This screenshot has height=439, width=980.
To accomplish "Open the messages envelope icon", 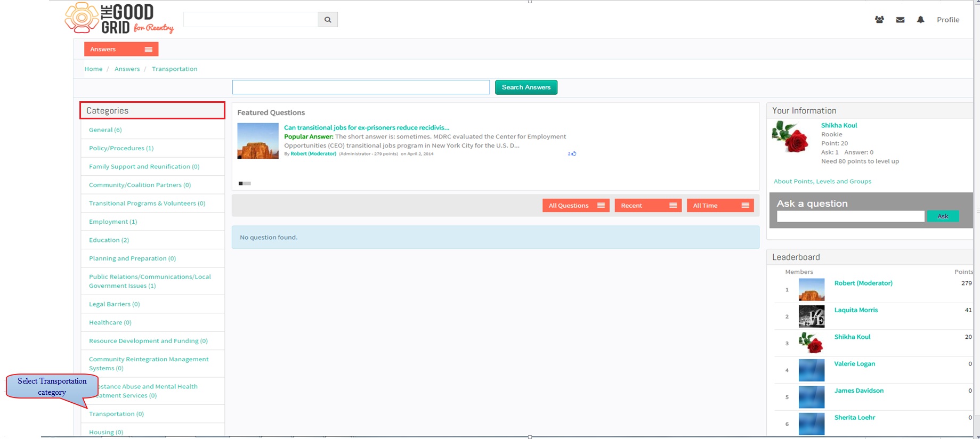I will coord(900,20).
